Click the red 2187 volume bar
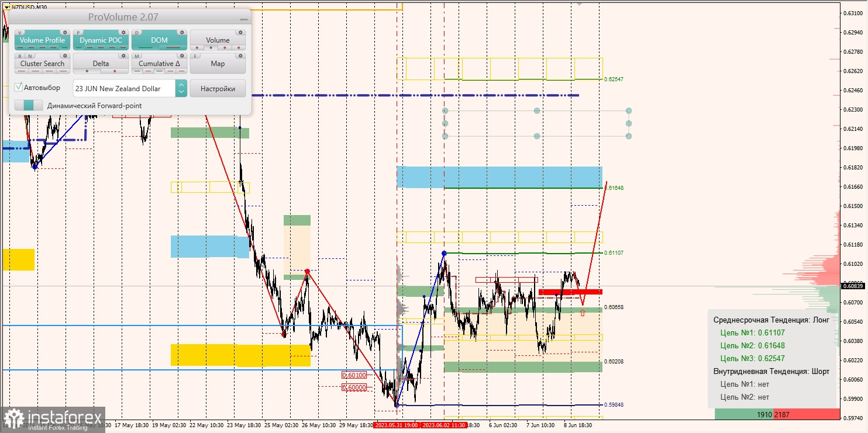This screenshot has height=433, width=868. click(x=807, y=414)
